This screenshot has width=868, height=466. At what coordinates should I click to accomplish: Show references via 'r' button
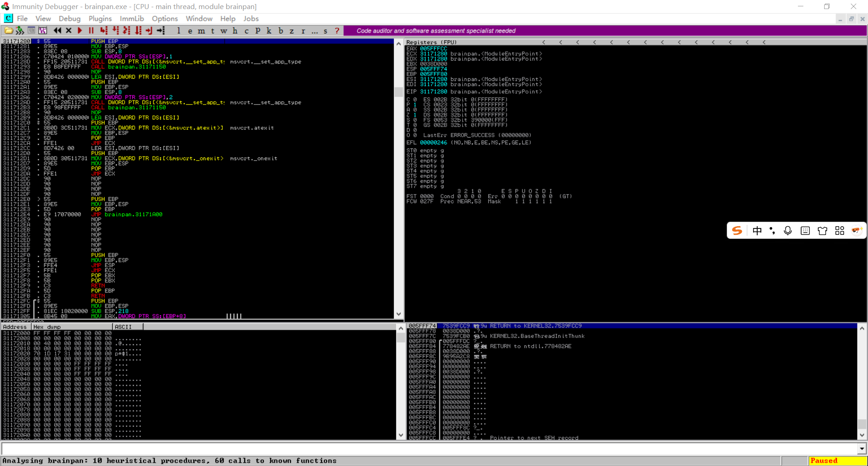click(303, 31)
